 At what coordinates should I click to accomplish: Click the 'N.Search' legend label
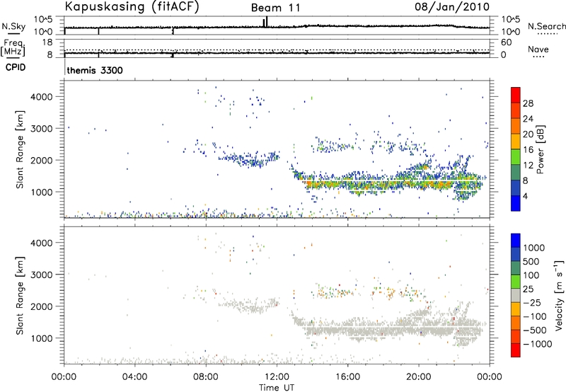click(546, 26)
